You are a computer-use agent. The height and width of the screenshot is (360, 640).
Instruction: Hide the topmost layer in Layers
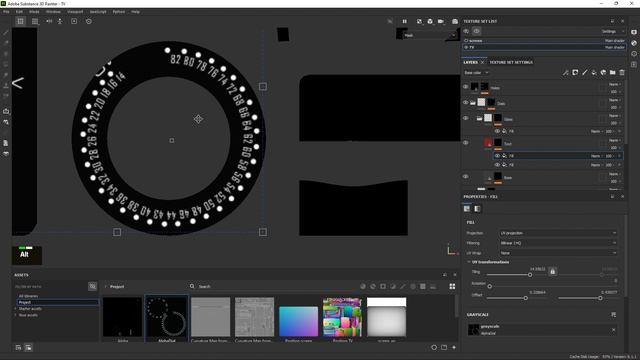click(x=466, y=87)
